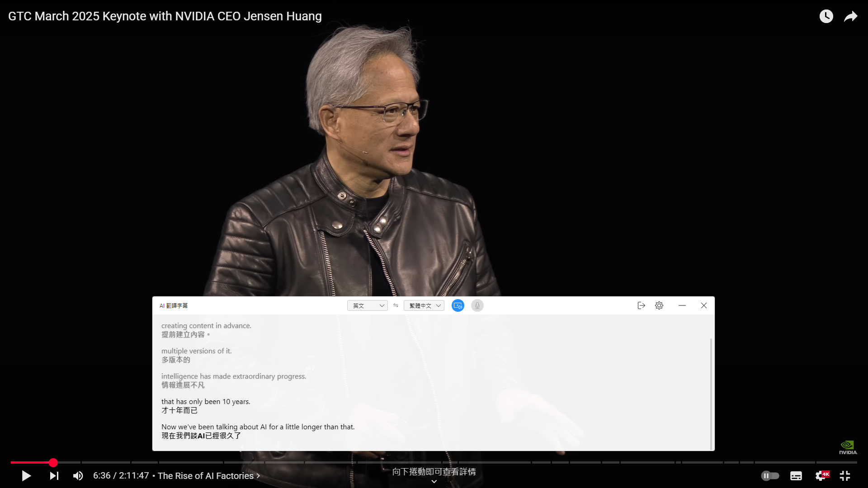Toggle the subtitles/closed captions button
Screen dimensions: 868x488
[x=796, y=476]
